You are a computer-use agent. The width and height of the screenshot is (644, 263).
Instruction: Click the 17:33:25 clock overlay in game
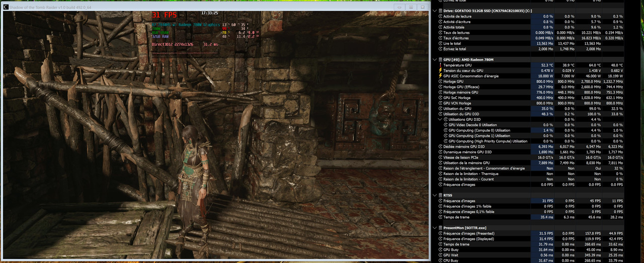click(209, 13)
